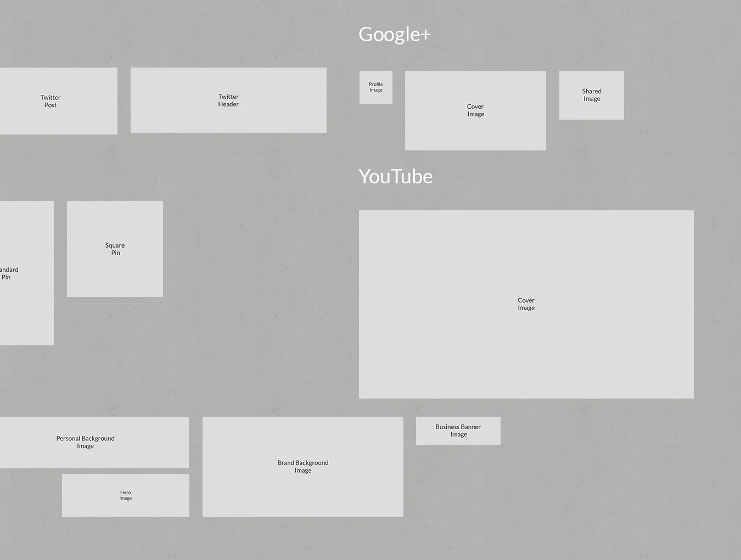The image size is (741, 560).
Task: Click the Shared Image placeholder
Action: [592, 95]
